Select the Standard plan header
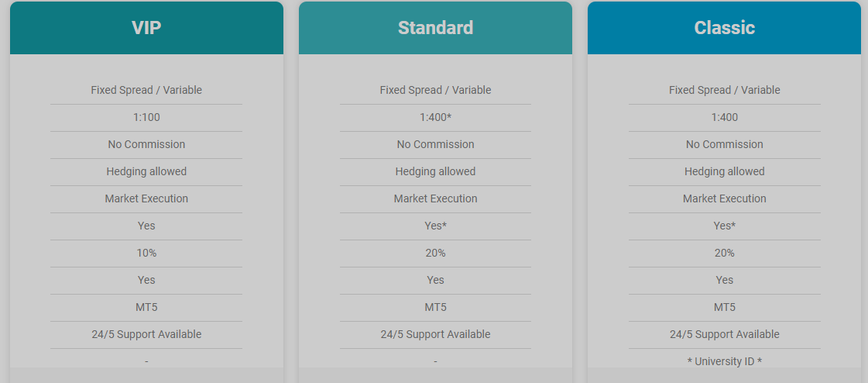The height and width of the screenshot is (383, 868). click(435, 28)
